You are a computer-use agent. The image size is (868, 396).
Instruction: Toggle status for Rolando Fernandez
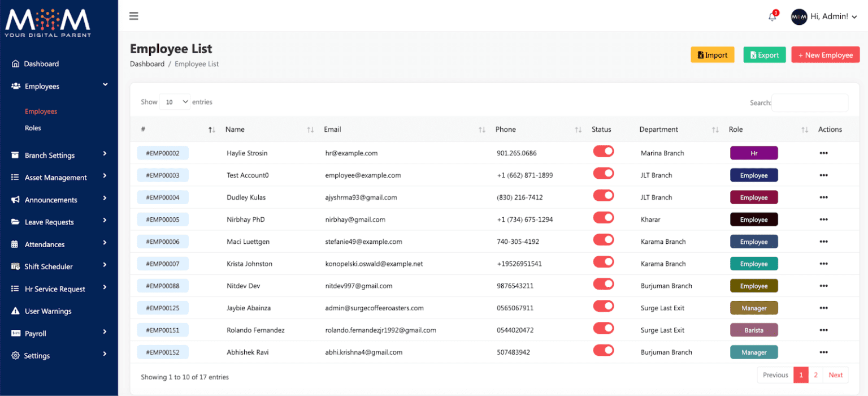(604, 328)
